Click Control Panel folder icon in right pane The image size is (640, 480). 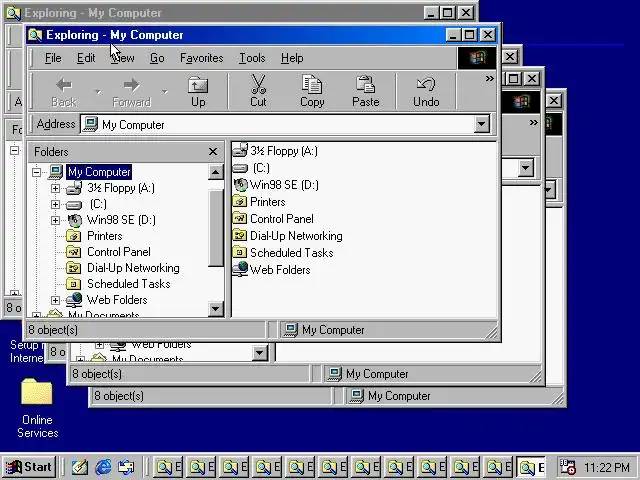tap(240, 219)
